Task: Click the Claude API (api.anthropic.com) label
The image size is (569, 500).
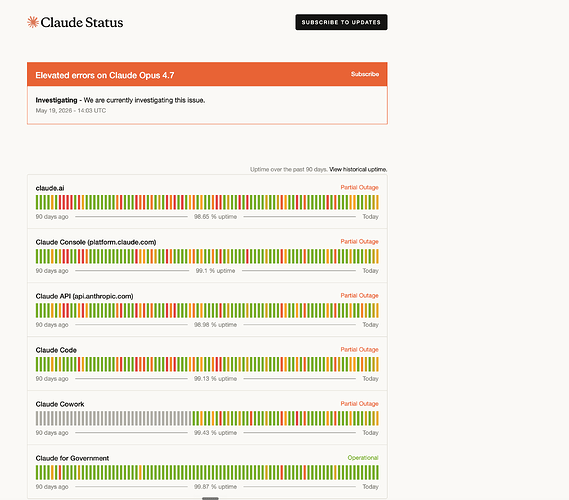Action: (x=84, y=296)
